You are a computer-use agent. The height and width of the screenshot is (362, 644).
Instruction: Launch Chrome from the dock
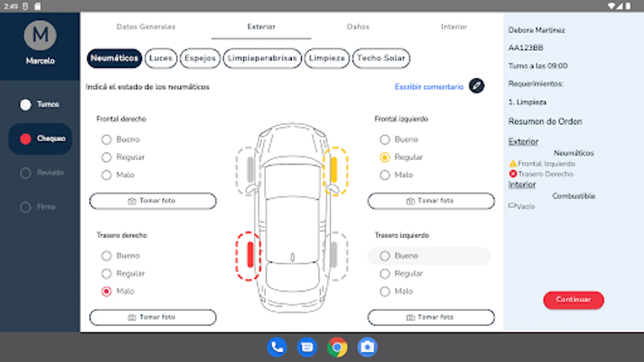click(x=337, y=347)
